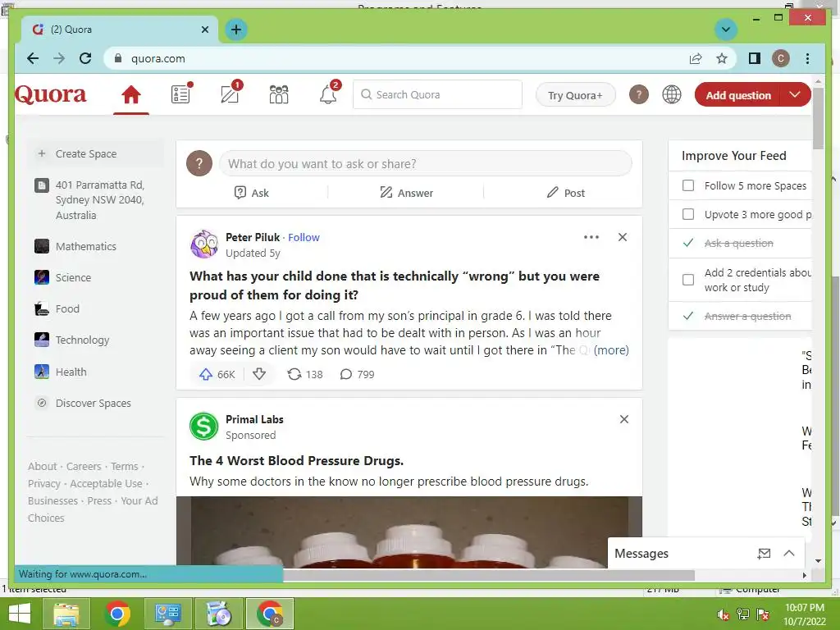The image size is (840, 630).
Task: Open a new Chrome tab
Action: pos(236,29)
